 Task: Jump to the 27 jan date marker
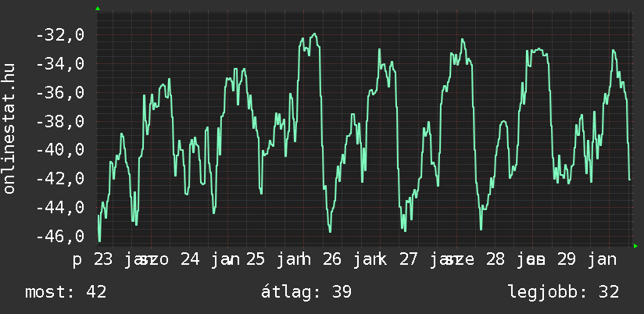427,259
